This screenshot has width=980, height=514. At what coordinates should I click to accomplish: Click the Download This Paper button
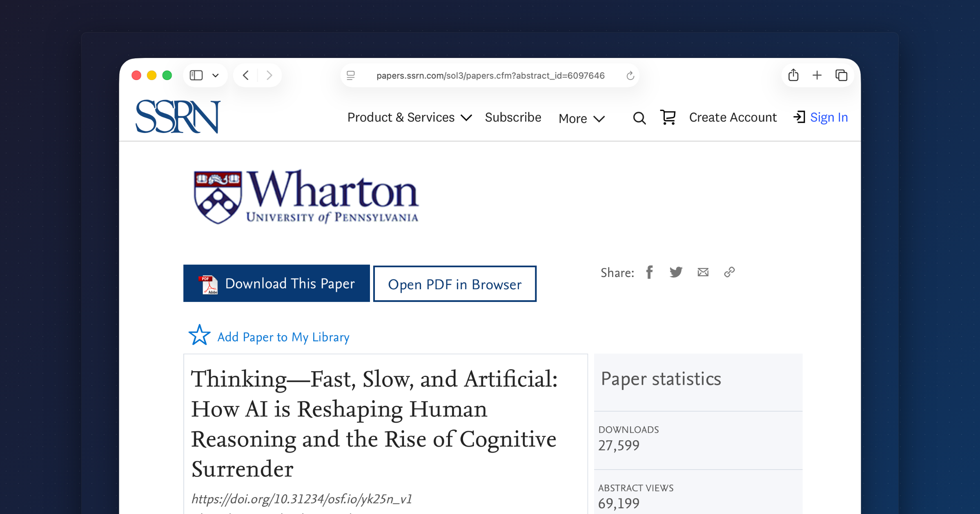tap(276, 283)
